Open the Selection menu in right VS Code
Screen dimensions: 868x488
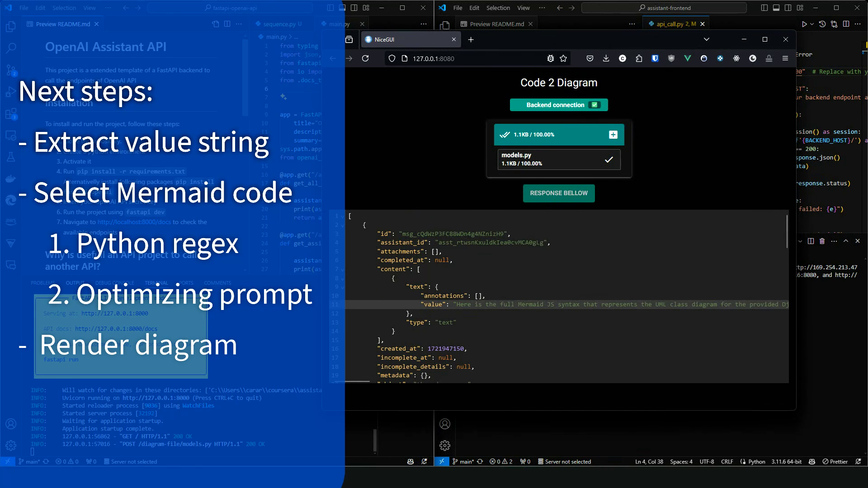[498, 8]
